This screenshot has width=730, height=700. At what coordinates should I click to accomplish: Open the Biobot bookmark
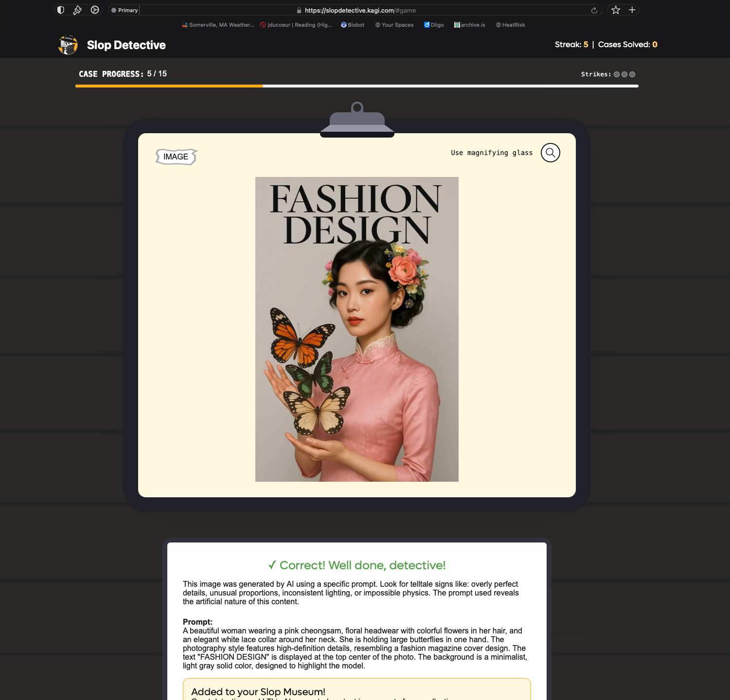pyautogui.click(x=353, y=25)
